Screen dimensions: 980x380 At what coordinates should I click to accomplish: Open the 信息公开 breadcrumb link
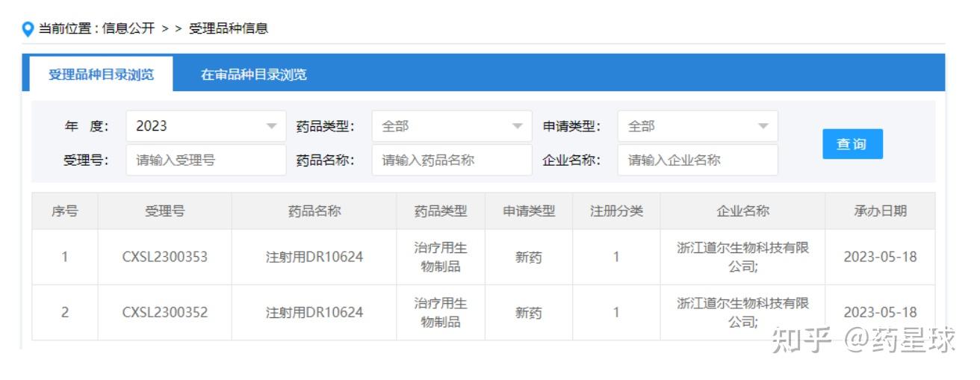(x=128, y=28)
